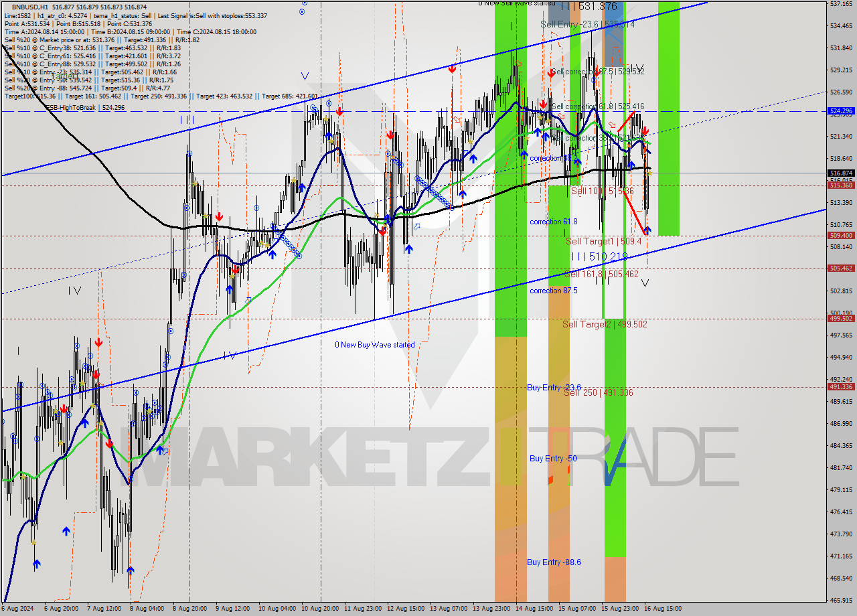Click the blue 'correction 87.5' label
Screen dimensions: 857x616
pyautogui.click(x=554, y=291)
